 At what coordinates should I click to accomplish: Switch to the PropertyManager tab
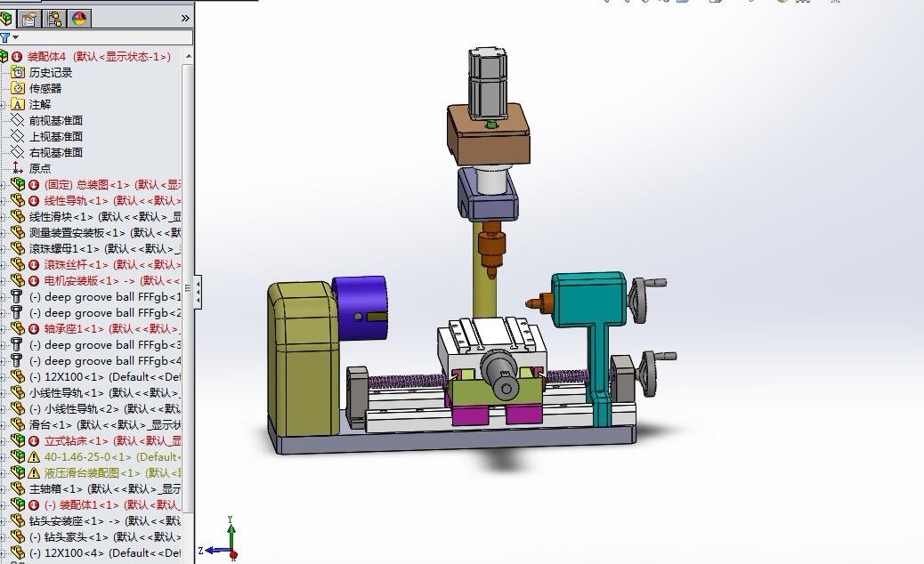[28, 19]
